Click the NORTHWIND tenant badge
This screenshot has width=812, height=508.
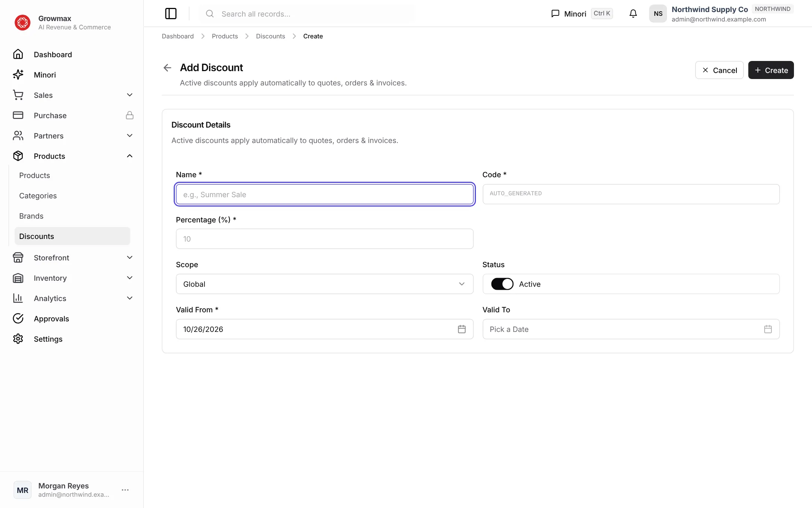point(773,9)
